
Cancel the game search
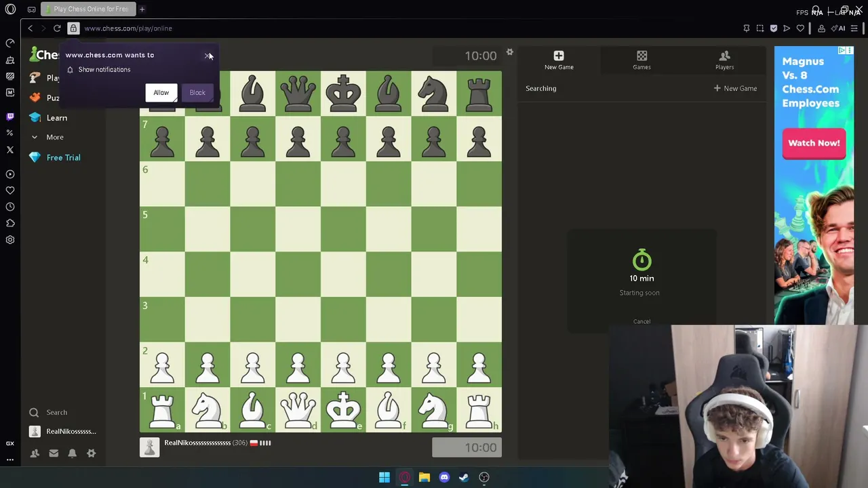(642, 321)
